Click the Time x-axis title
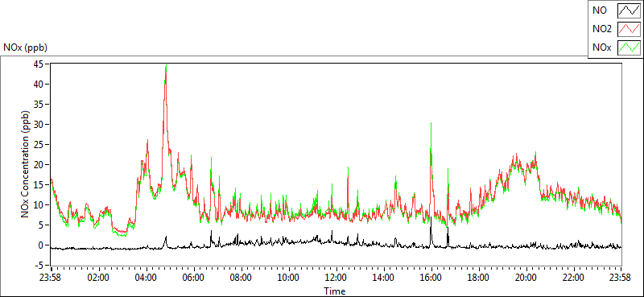This screenshot has width=644, height=297. [335, 291]
